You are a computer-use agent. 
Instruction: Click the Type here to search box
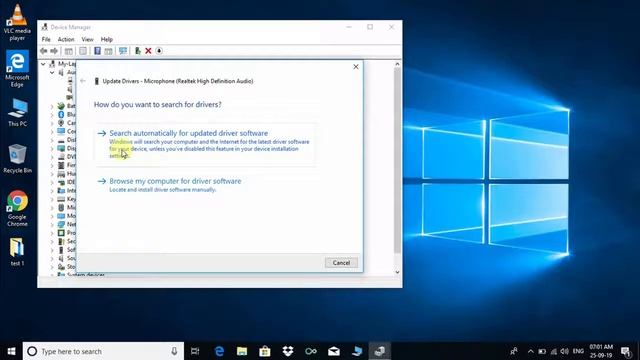(103, 351)
